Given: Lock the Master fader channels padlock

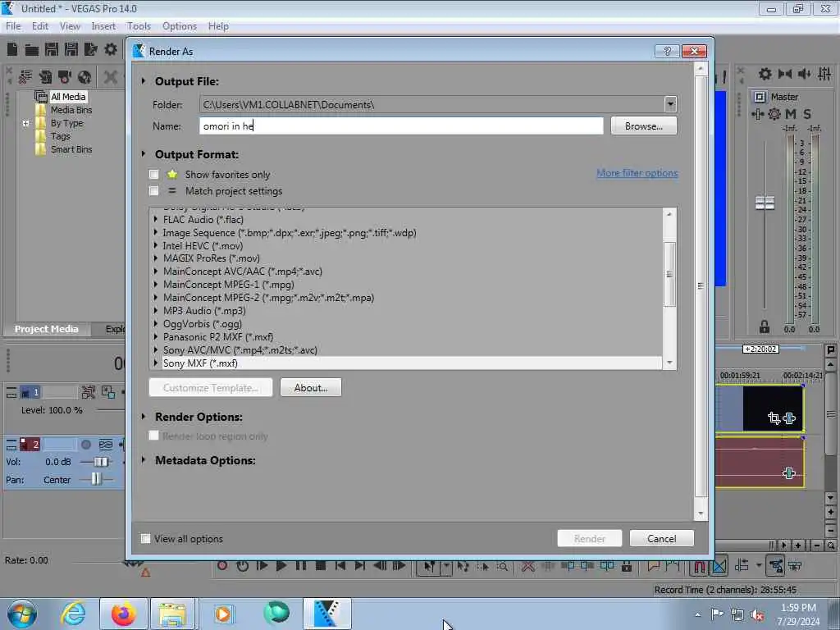Looking at the screenshot, I should tap(765, 326).
